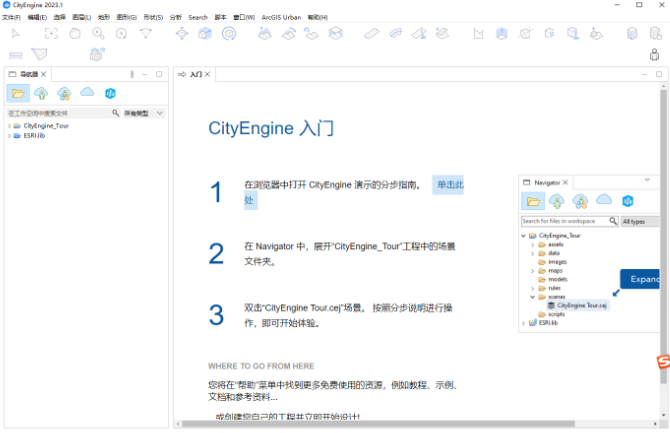The image size is (670, 433).
Task: Click the local workspace folder icon in Navigator
Action: (x=18, y=93)
